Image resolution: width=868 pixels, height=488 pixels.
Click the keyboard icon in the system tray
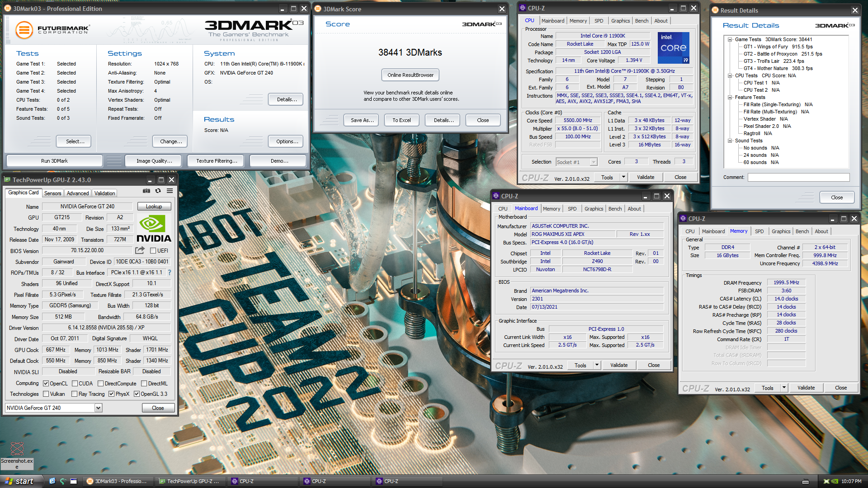pos(806,481)
